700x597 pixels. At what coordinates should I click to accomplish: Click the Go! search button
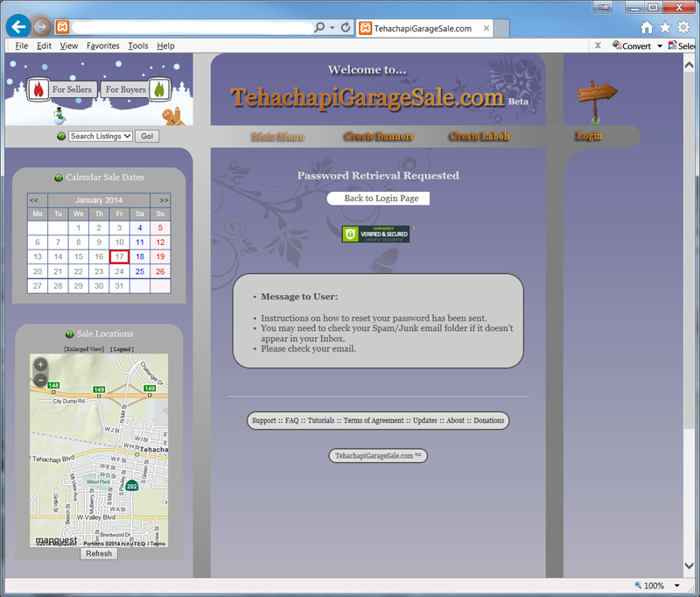point(147,137)
